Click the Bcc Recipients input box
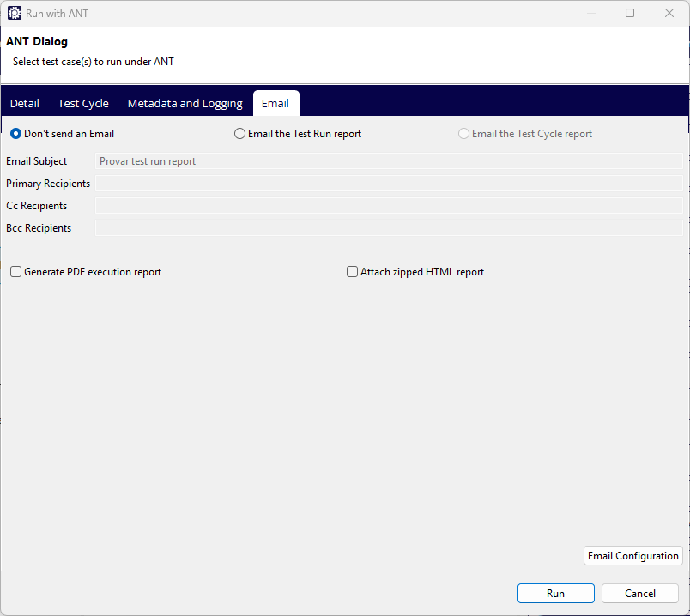The height and width of the screenshot is (616, 690). coord(388,228)
